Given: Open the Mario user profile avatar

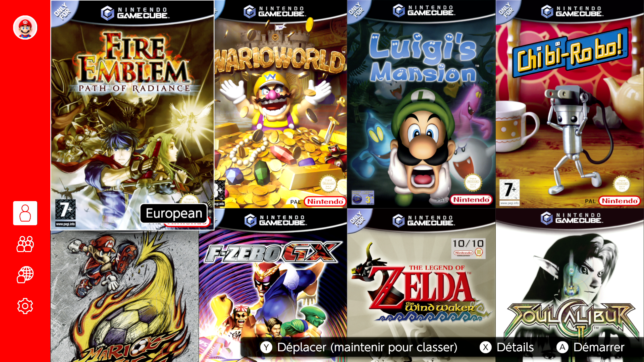Looking at the screenshot, I should coord(25,27).
